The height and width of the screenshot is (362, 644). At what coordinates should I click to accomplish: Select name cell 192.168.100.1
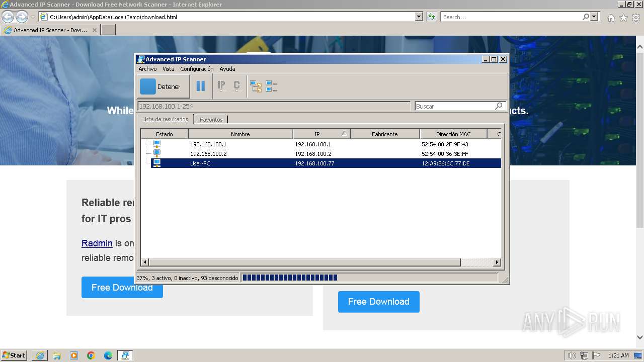(208, 144)
